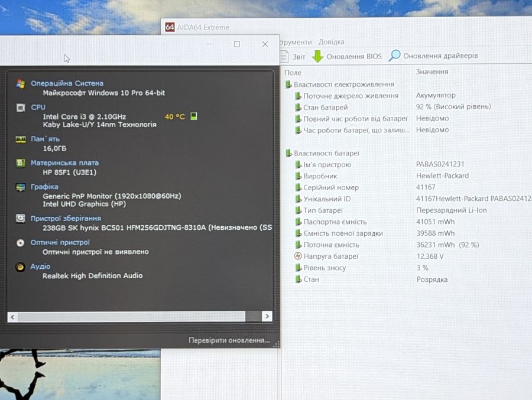This screenshot has width=532, height=400.
Task: Open the Довідка menu in AIDA64
Action: tap(331, 42)
